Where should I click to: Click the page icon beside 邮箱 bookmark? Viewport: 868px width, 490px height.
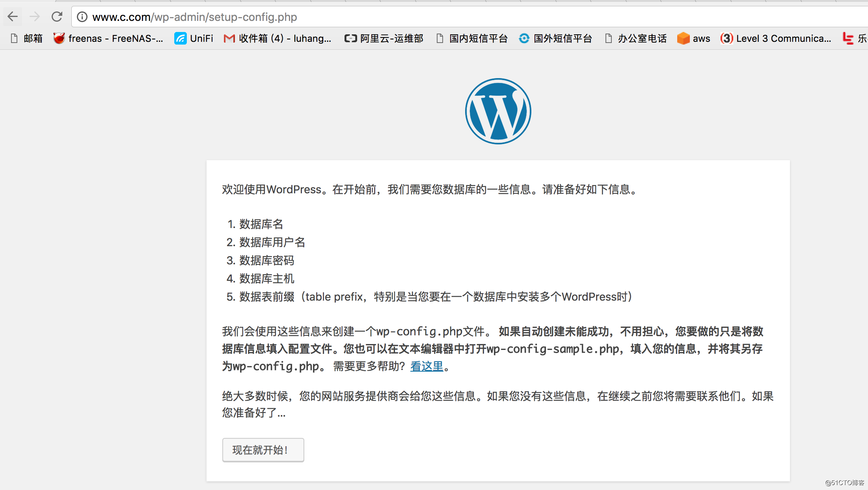point(14,38)
